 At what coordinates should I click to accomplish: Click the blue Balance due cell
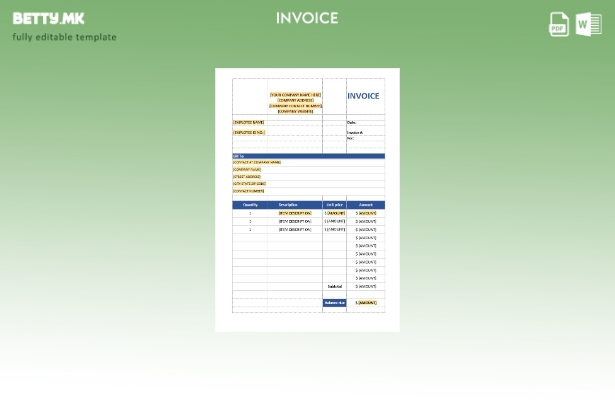(334, 302)
